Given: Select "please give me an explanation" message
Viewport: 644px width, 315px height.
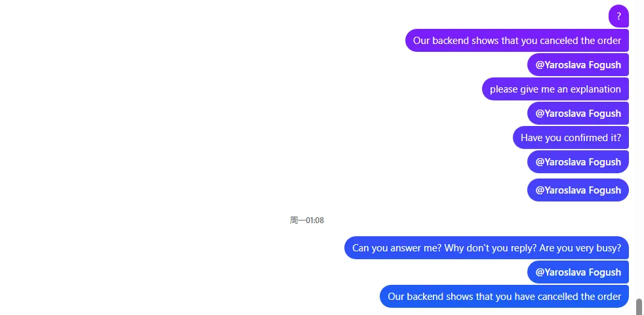Looking at the screenshot, I should (555, 89).
